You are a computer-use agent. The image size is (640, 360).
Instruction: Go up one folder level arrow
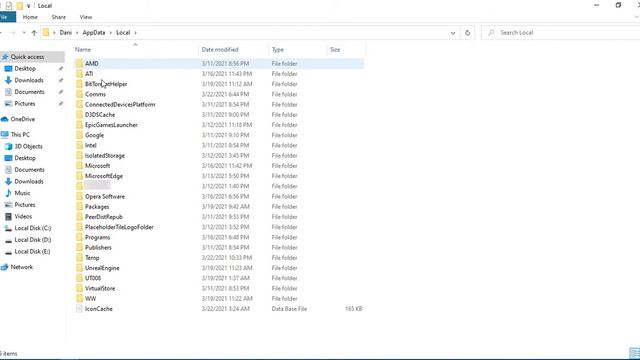[x=34, y=33]
